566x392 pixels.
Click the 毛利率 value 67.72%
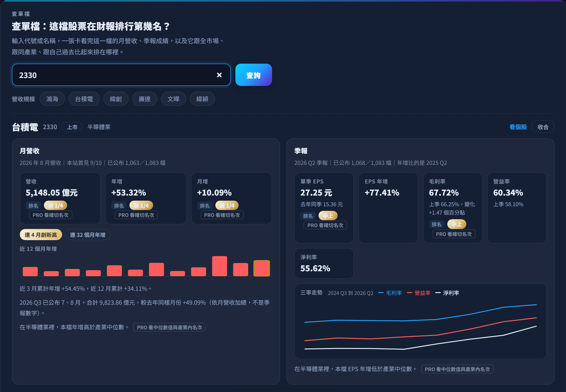click(x=443, y=193)
